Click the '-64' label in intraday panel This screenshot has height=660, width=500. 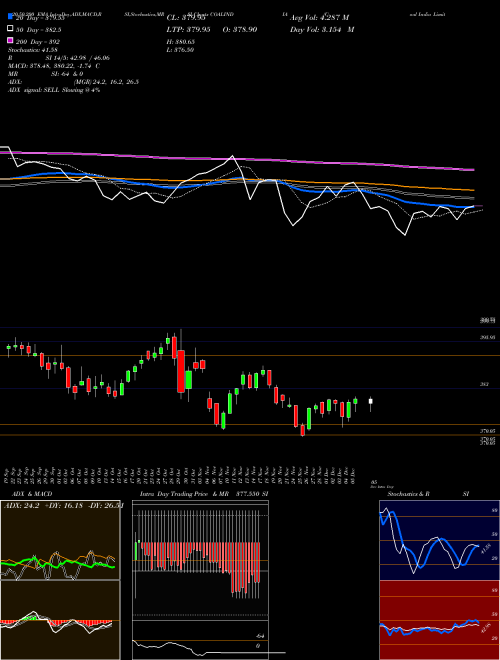pyautogui.click(x=258, y=636)
